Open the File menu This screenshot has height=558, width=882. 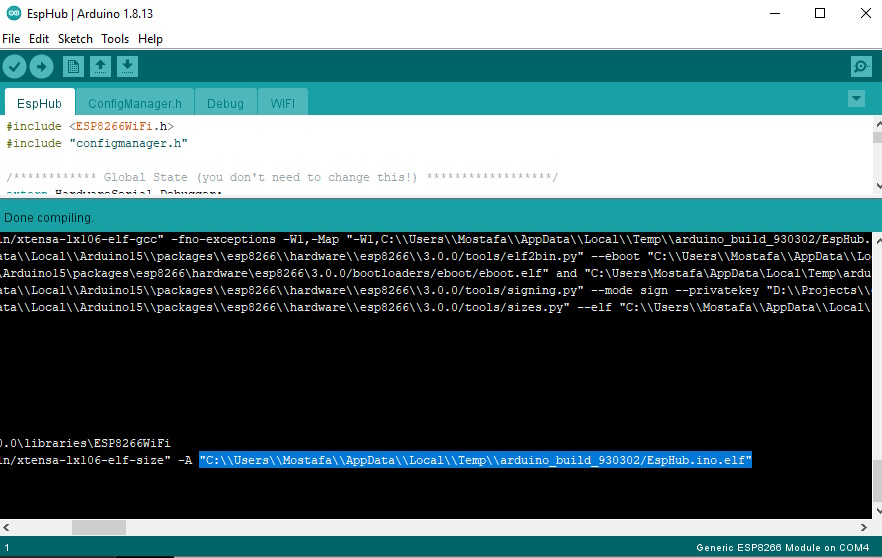pos(11,39)
